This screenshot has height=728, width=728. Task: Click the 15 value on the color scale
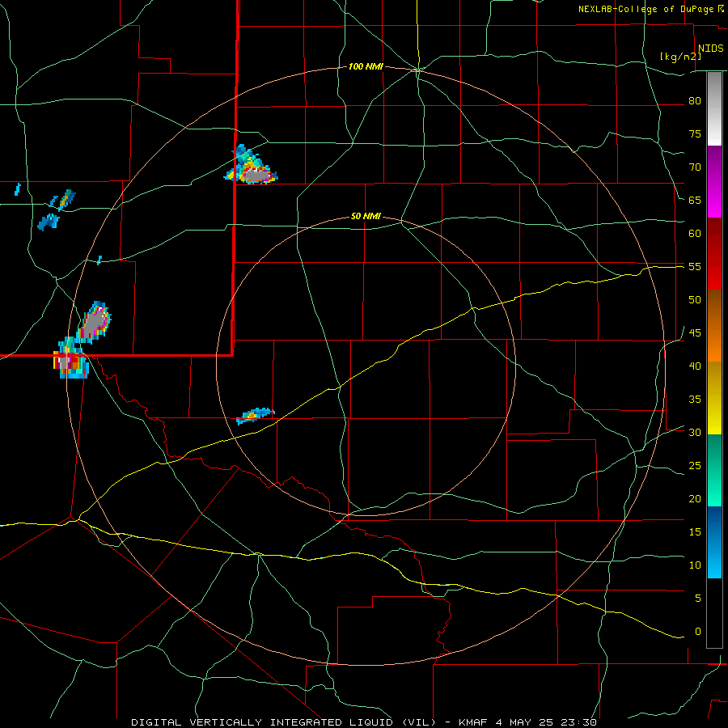(x=695, y=531)
